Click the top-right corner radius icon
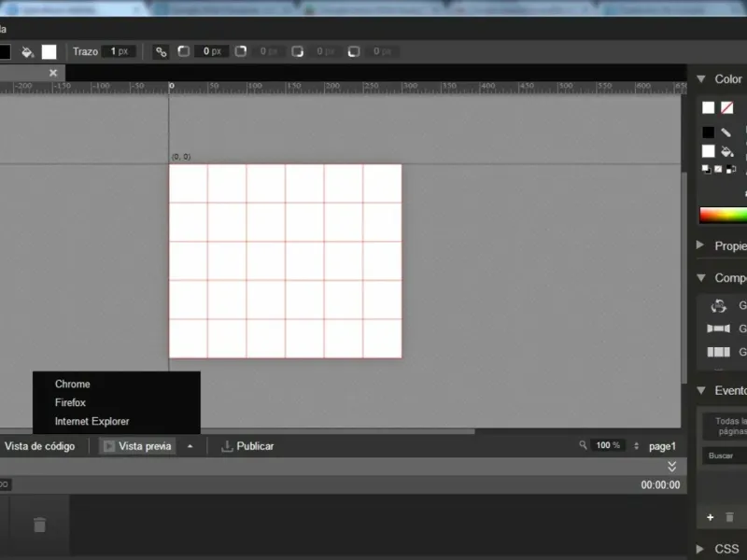 point(241,51)
